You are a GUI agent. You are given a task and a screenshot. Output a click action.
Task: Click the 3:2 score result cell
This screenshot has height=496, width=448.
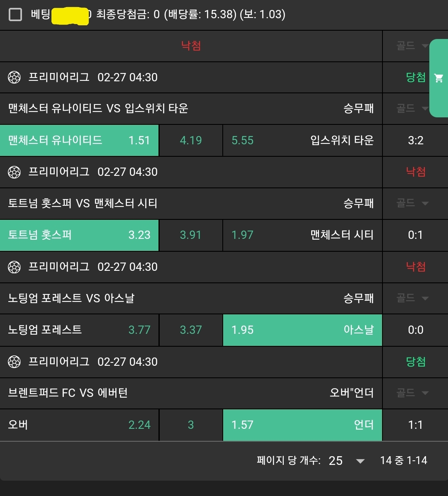(x=415, y=141)
